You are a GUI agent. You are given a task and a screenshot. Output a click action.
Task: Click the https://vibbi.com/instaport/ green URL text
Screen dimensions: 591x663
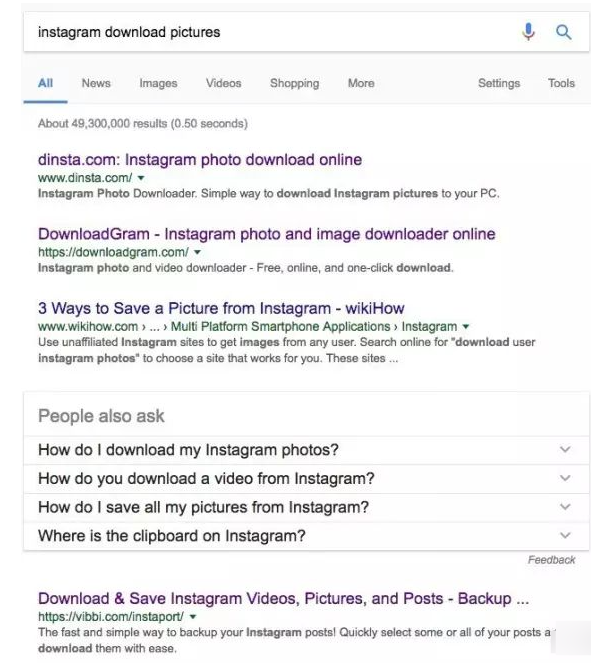coord(111,617)
